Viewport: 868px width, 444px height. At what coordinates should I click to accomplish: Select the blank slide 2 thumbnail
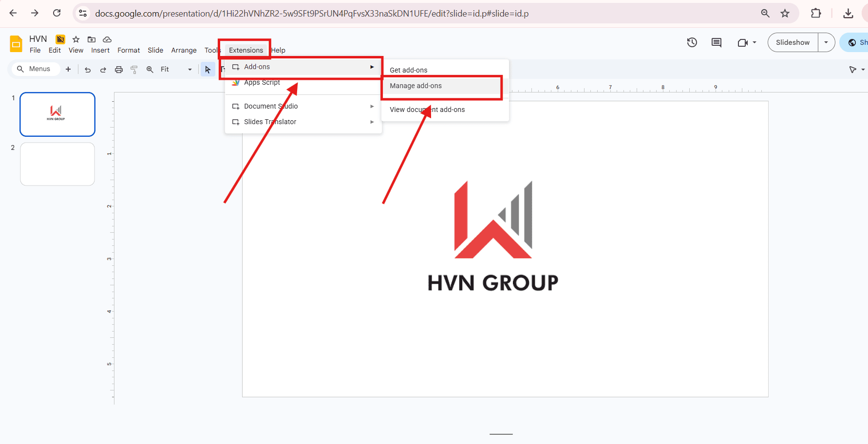[x=57, y=164]
